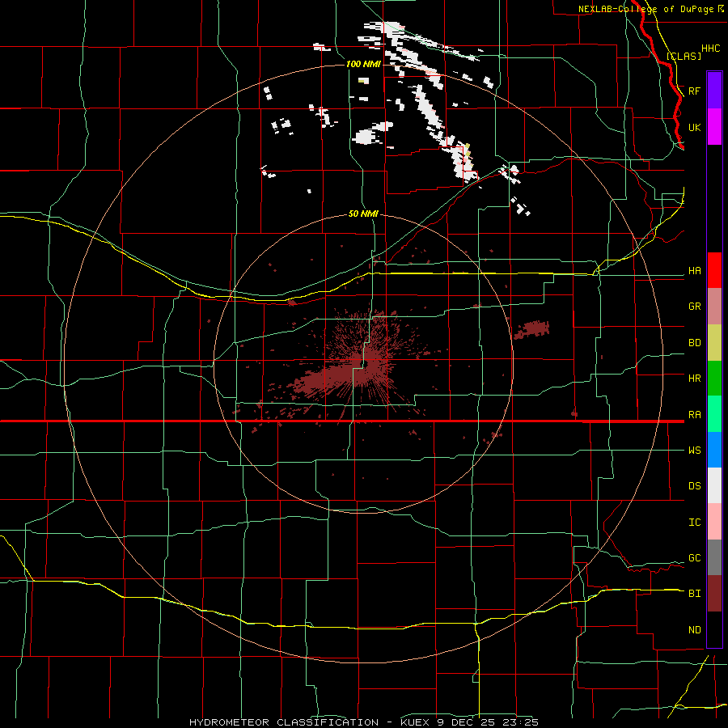Click the RA legend label

695,415
